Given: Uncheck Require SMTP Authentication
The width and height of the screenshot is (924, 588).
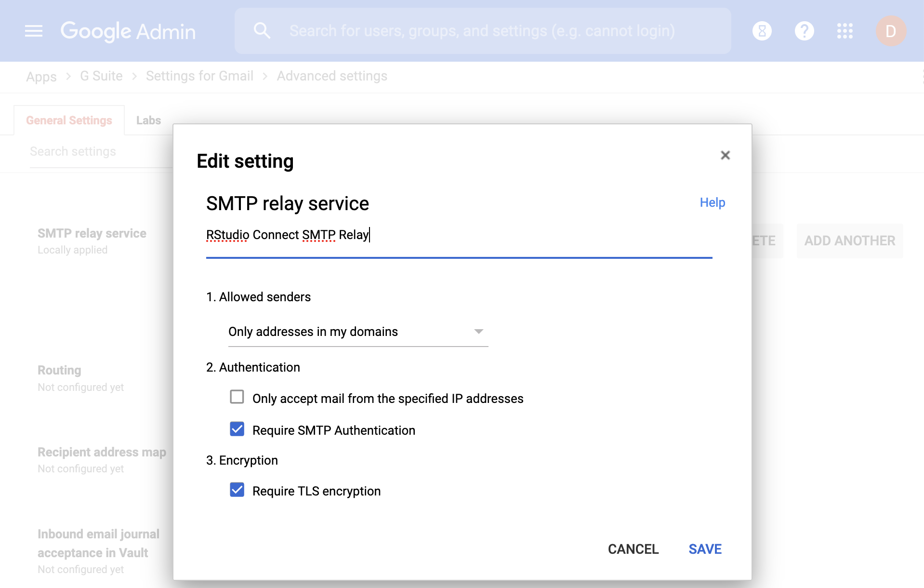Looking at the screenshot, I should click(x=237, y=429).
